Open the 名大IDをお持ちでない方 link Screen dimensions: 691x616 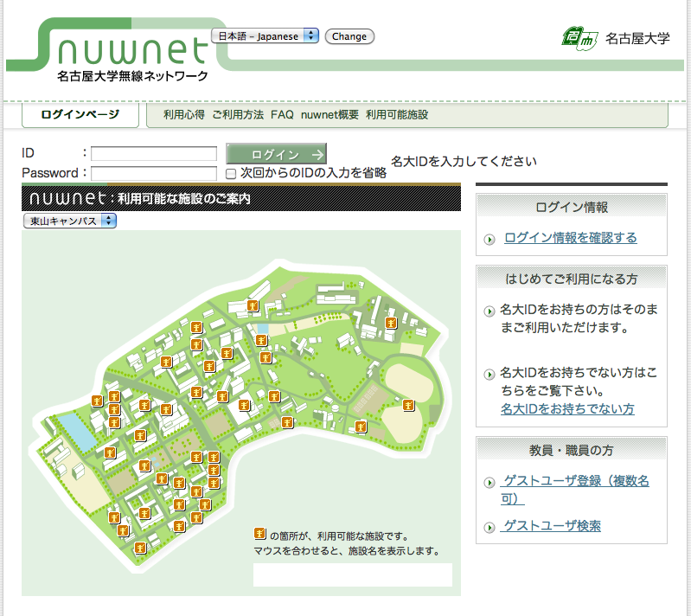pyautogui.click(x=567, y=408)
